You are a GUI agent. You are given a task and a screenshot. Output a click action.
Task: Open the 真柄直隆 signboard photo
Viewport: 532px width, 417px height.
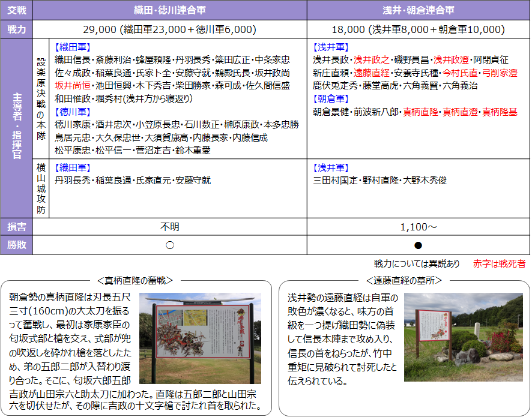pos(200,338)
